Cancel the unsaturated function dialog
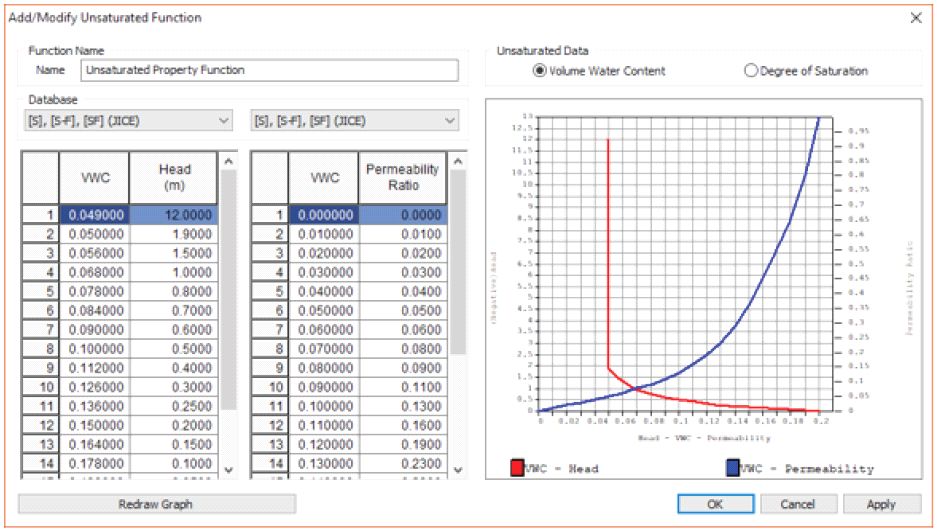 tap(797, 504)
